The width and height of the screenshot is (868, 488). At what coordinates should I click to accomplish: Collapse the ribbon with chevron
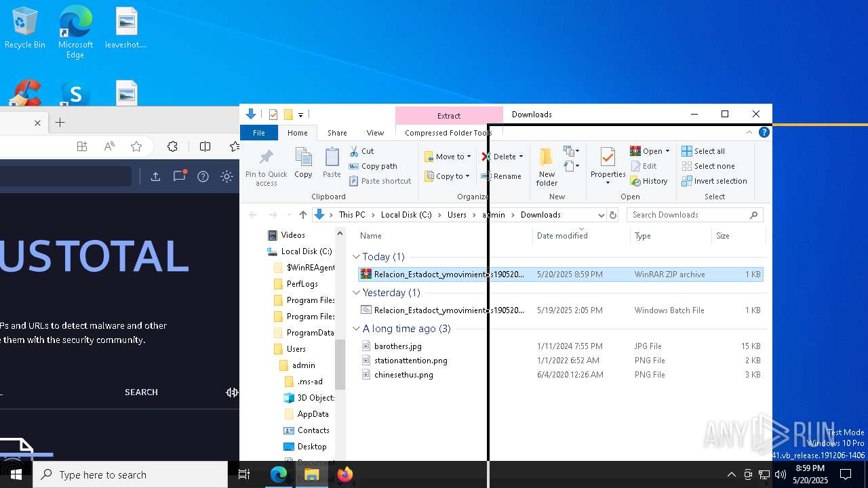(x=749, y=133)
